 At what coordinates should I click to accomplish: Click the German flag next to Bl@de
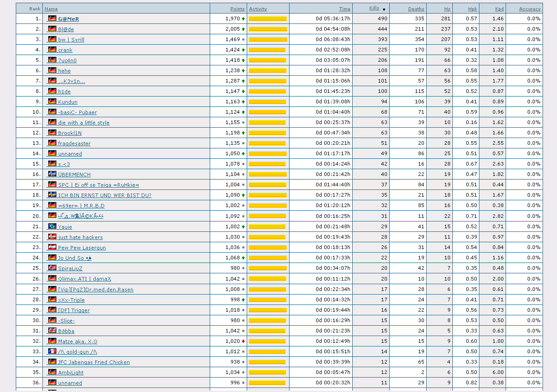coord(52,29)
